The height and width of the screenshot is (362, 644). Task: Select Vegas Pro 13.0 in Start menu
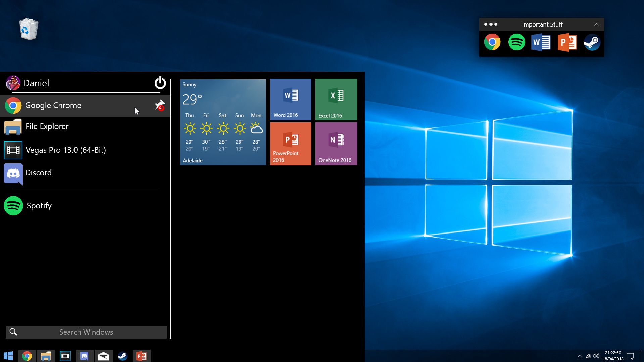pyautogui.click(x=65, y=150)
